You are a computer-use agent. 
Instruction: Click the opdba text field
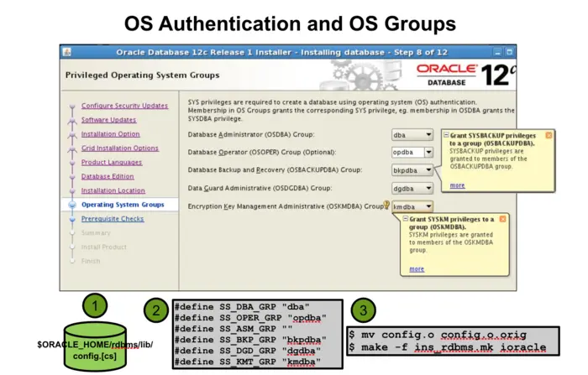pyautogui.click(x=408, y=152)
